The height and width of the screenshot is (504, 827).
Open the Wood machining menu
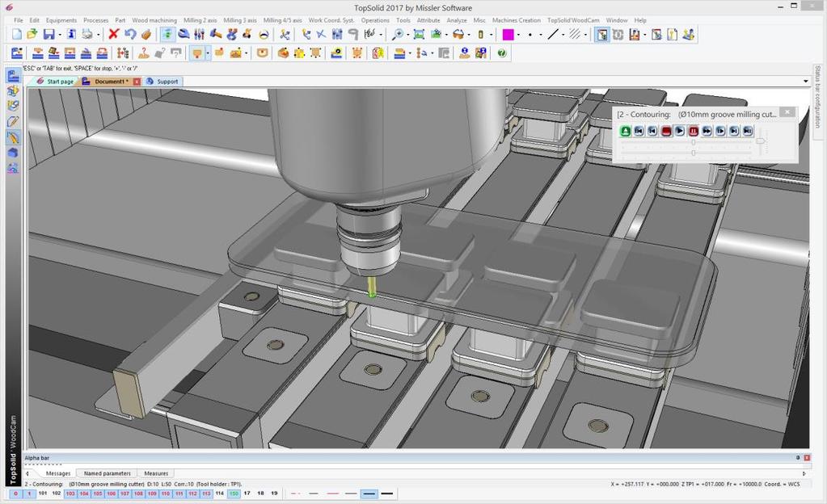pos(154,20)
